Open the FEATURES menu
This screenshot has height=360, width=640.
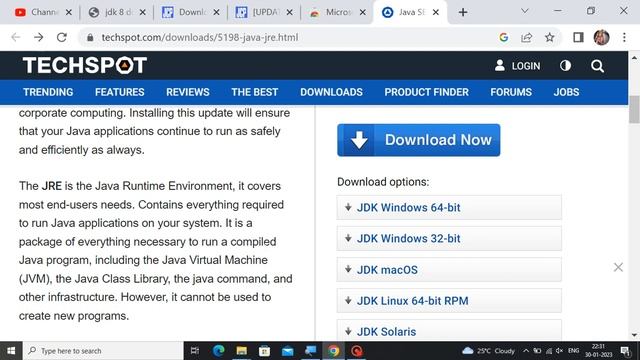120,92
